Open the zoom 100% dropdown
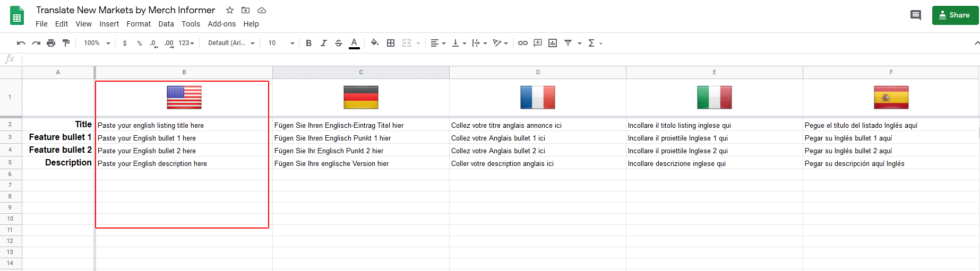The width and height of the screenshot is (980, 271). click(x=97, y=43)
